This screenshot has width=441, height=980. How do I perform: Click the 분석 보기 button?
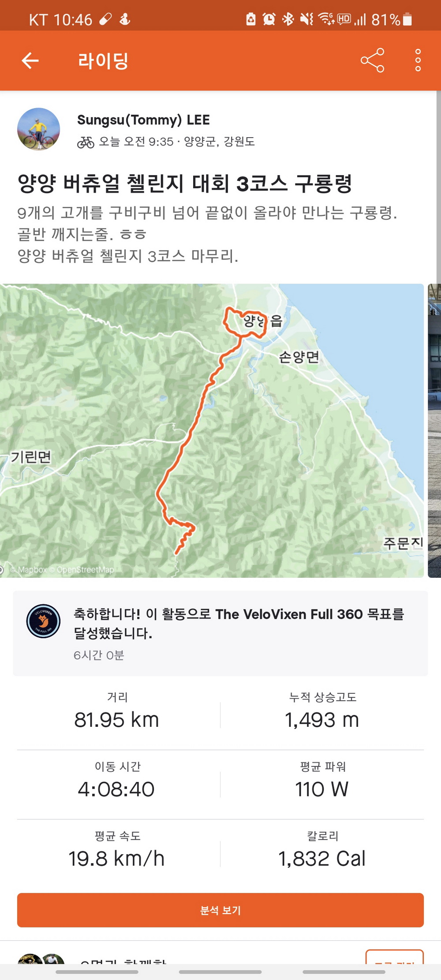220,910
